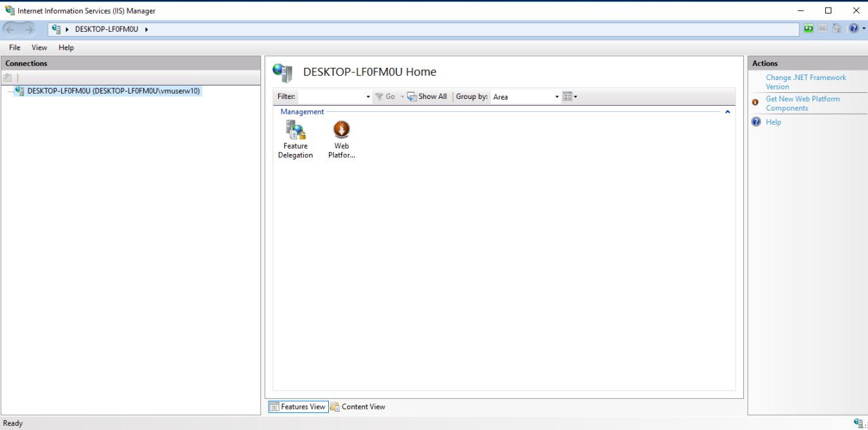Click the Go filter button
This screenshot has width=868, height=430.
[385, 96]
